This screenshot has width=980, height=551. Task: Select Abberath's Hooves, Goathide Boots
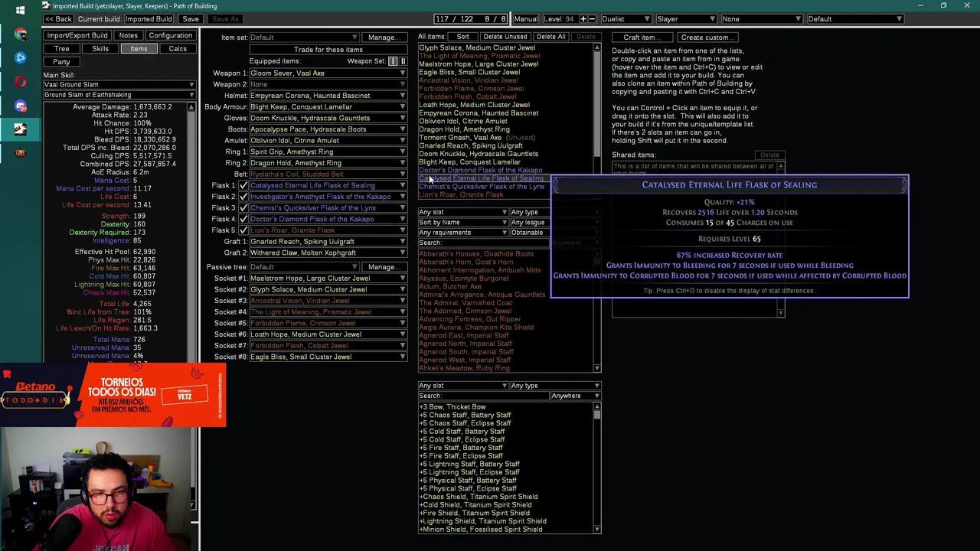pyautogui.click(x=476, y=254)
